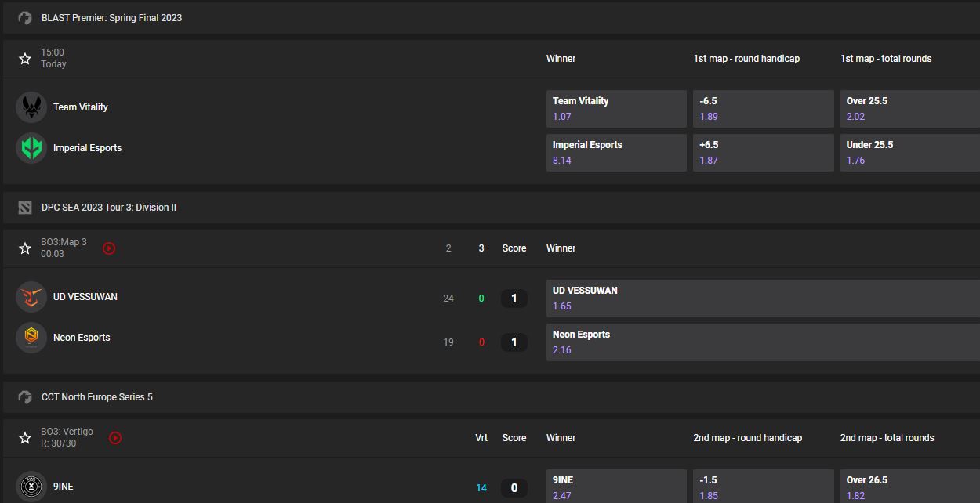Open live stream icon for Dota Map 3
This screenshot has width=980, height=503.
pyautogui.click(x=109, y=248)
